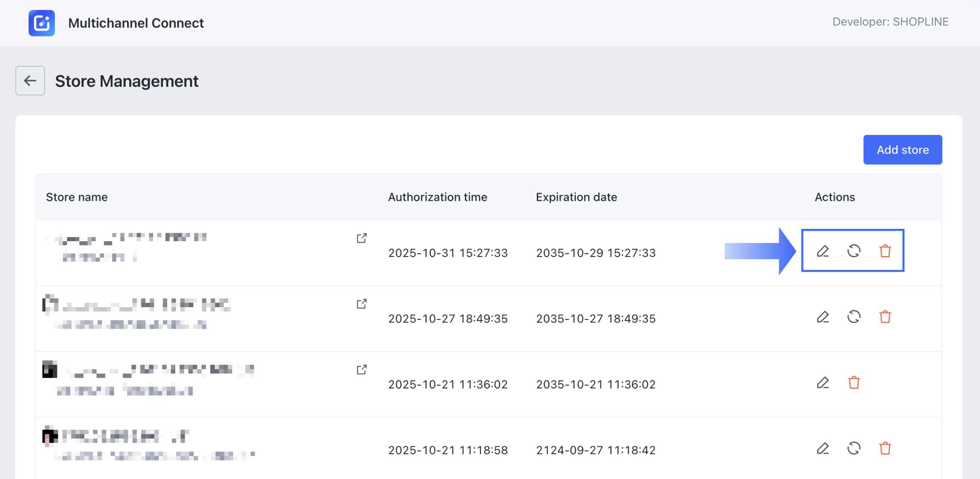Image resolution: width=980 pixels, height=479 pixels.
Task: Refresh authorization for the 2025-10-31 store
Action: coord(854,251)
